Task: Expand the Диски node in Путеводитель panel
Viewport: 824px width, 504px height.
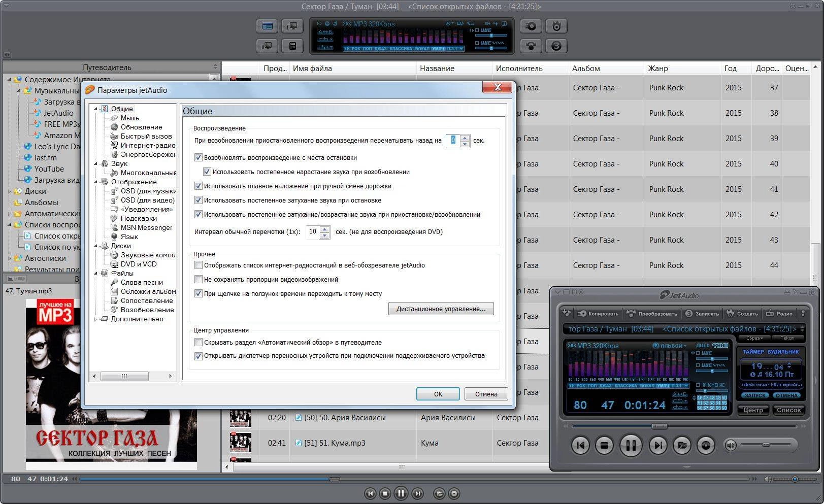Action: point(9,191)
